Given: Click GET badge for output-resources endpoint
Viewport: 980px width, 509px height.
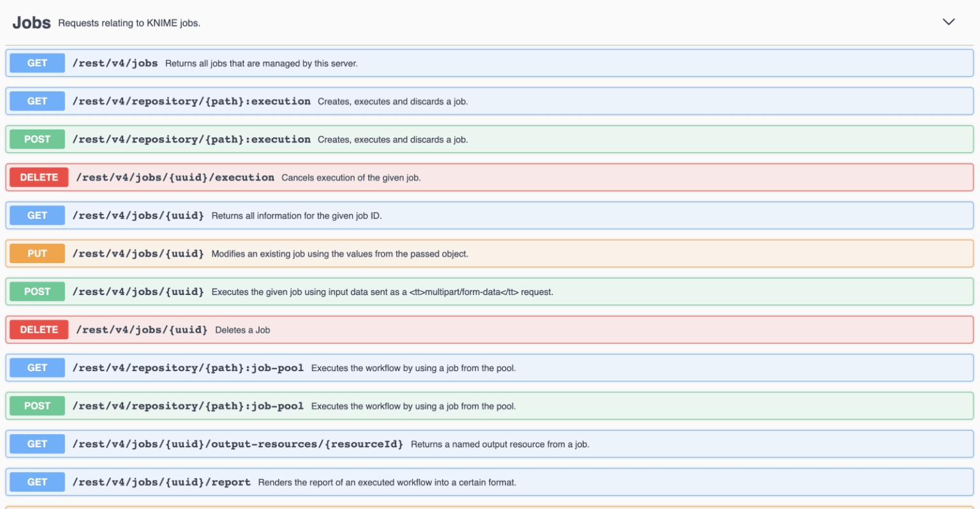Looking at the screenshot, I should click(37, 444).
